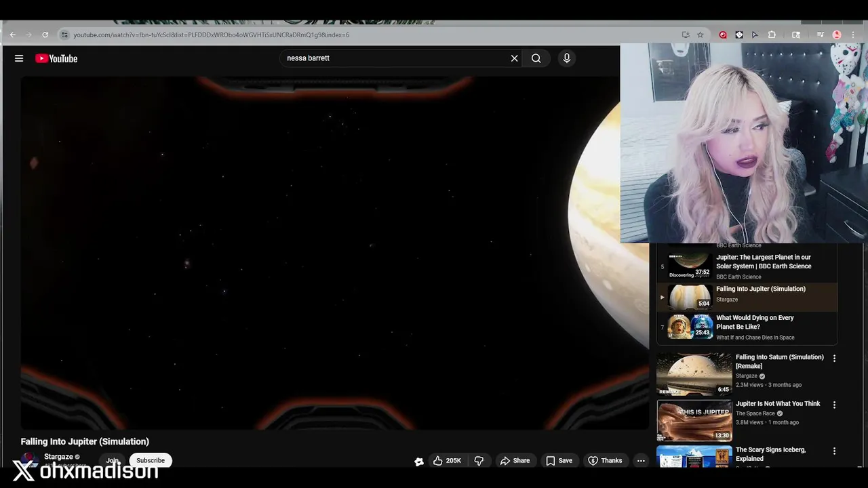
Task: Click 'BBC Earth Science' channel under Jupiter video
Action: point(738,277)
